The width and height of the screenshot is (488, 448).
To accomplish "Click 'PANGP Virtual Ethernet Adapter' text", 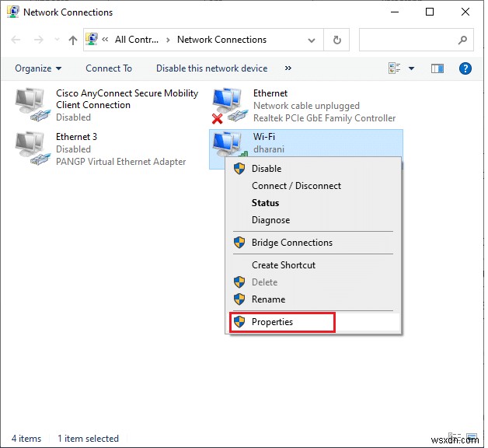I will coord(120,162).
